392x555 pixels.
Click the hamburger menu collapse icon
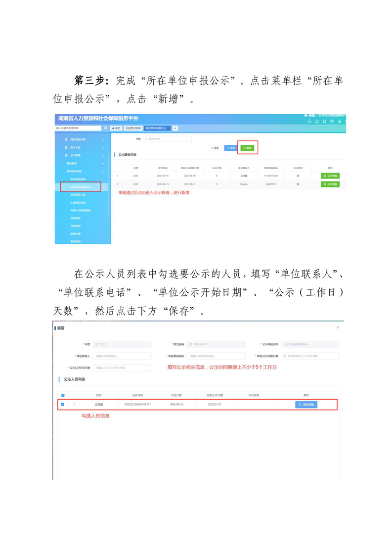pyautogui.click(x=105, y=128)
